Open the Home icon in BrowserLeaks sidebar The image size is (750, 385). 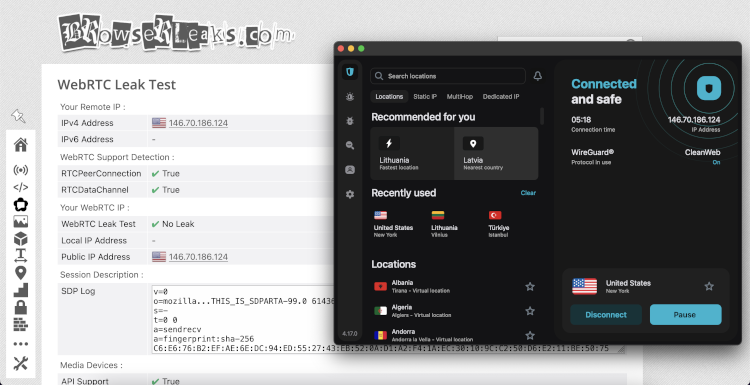click(x=21, y=144)
